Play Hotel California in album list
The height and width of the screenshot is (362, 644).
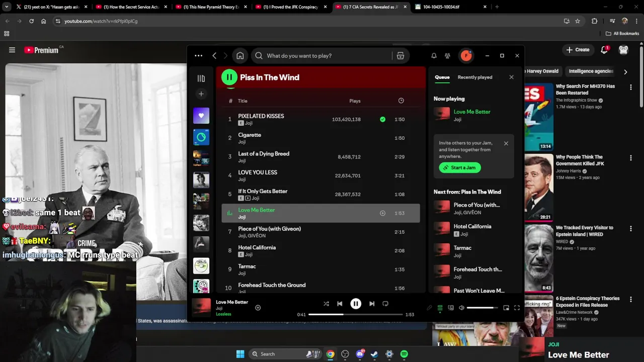321,251
